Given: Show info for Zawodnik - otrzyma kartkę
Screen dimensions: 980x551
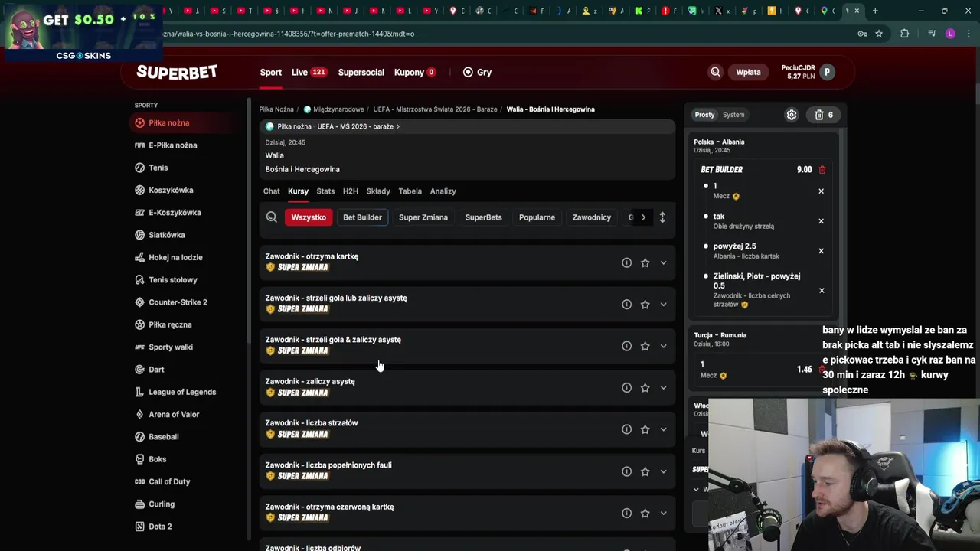Looking at the screenshot, I should click(626, 262).
